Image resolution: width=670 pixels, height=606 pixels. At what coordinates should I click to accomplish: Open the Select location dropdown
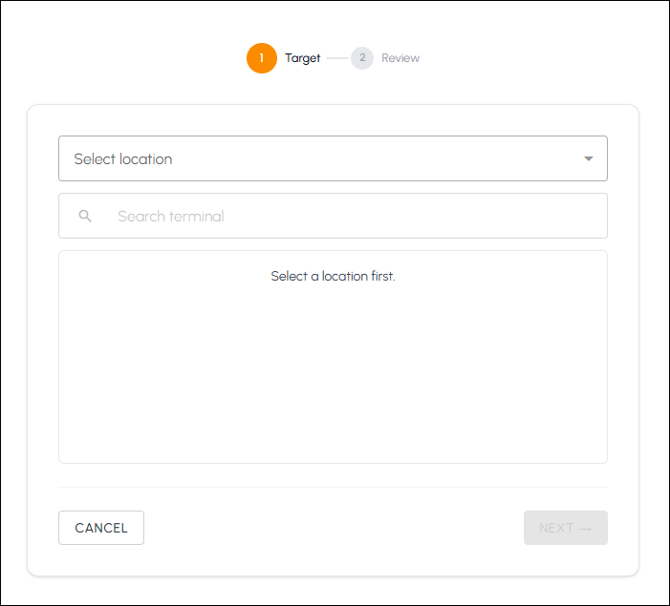(333, 159)
